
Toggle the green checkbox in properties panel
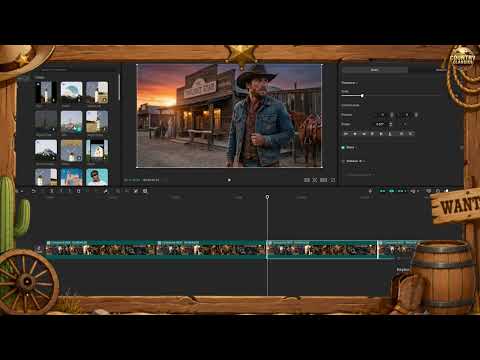point(343,147)
